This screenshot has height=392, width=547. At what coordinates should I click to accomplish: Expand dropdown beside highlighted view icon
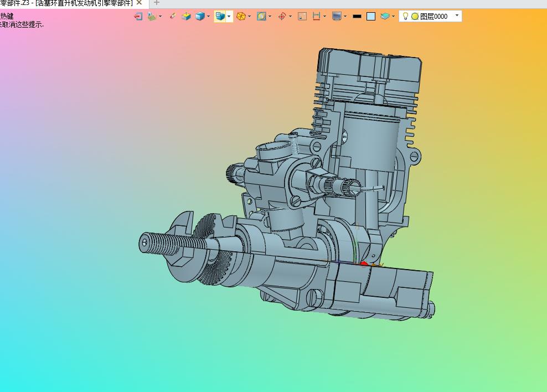click(x=229, y=17)
